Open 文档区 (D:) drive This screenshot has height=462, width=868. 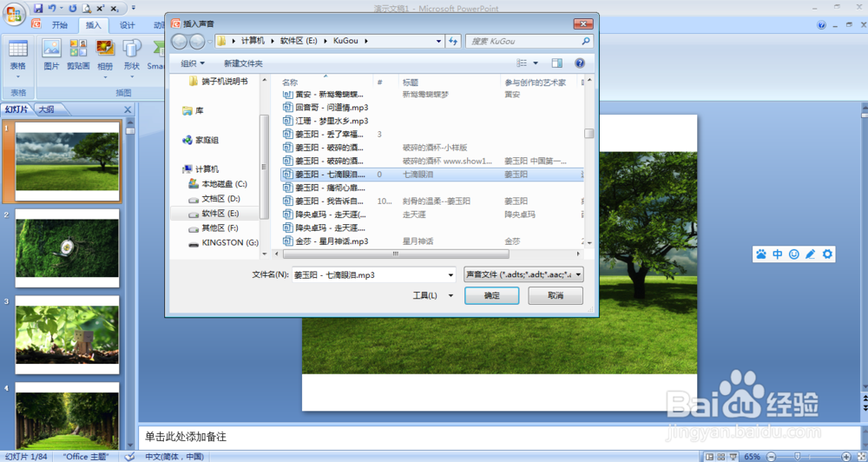pos(214,198)
